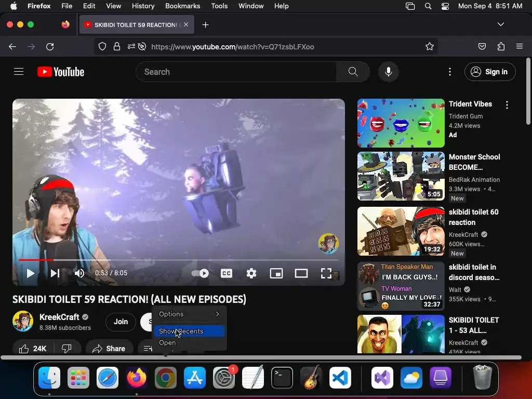532x399 pixels.
Task: View site security padlock info
Action: (x=117, y=46)
